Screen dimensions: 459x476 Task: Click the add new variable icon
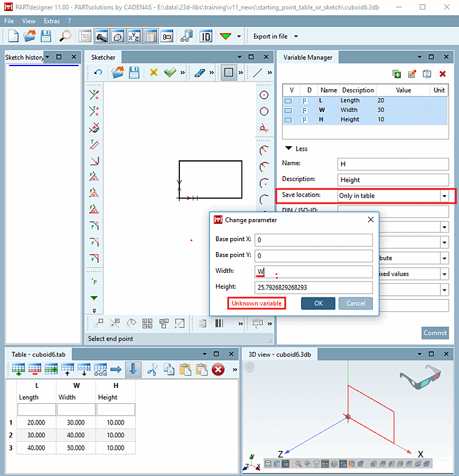click(x=397, y=74)
